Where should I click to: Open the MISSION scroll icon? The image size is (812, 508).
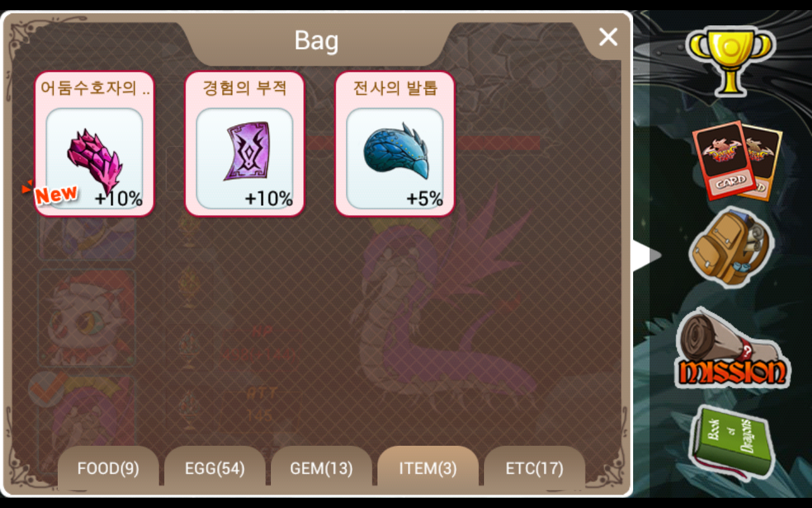pyautogui.click(x=731, y=348)
